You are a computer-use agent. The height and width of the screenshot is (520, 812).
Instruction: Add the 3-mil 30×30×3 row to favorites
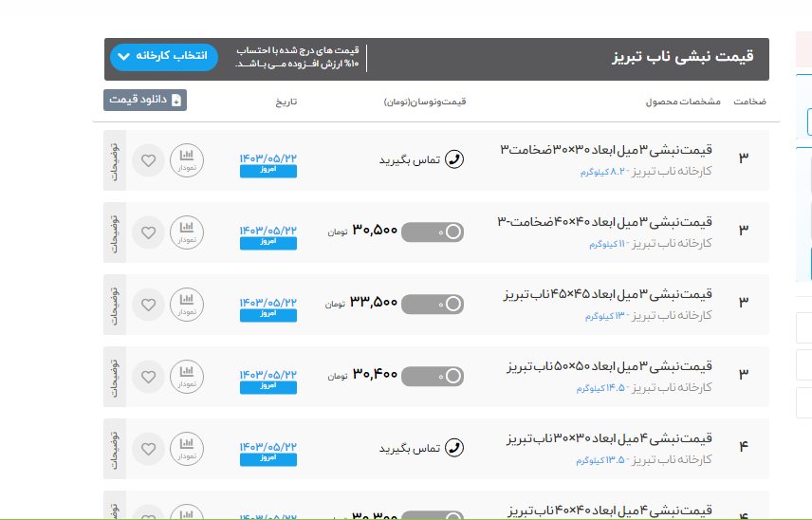(148, 160)
